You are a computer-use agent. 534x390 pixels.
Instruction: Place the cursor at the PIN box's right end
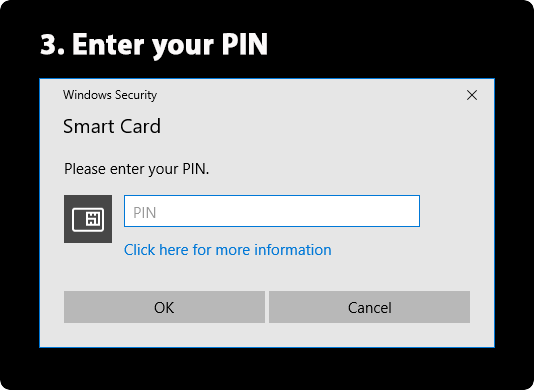coord(415,211)
